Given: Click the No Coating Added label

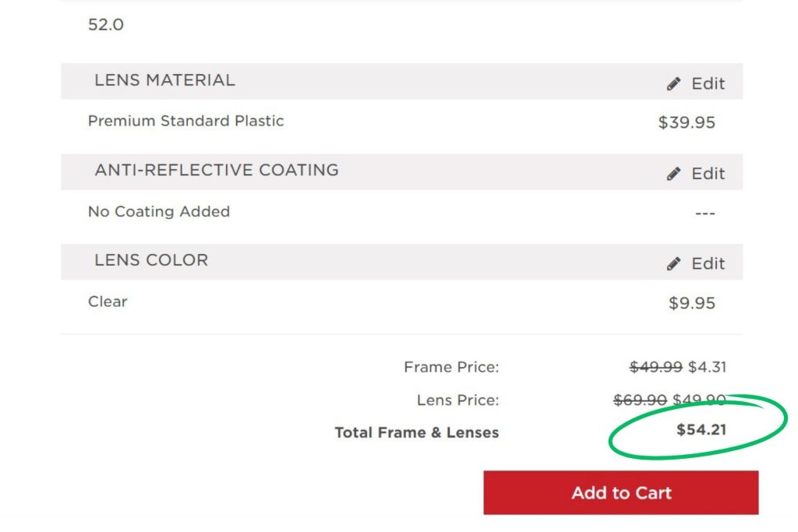Looking at the screenshot, I should [x=158, y=211].
